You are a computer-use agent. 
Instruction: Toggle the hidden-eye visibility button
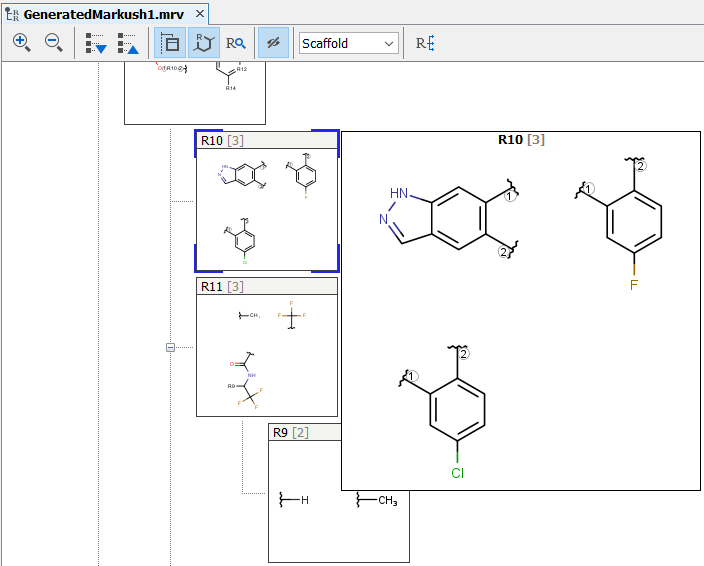coord(273,43)
